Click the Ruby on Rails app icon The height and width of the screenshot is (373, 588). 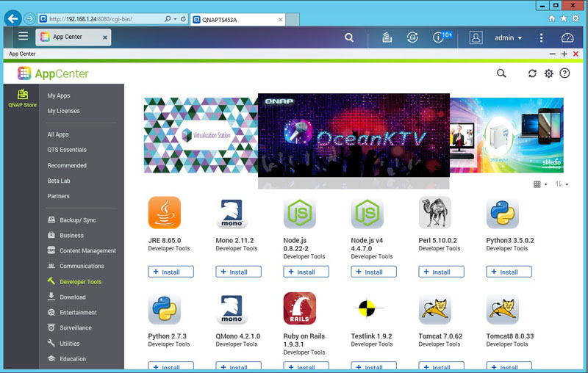click(x=299, y=308)
